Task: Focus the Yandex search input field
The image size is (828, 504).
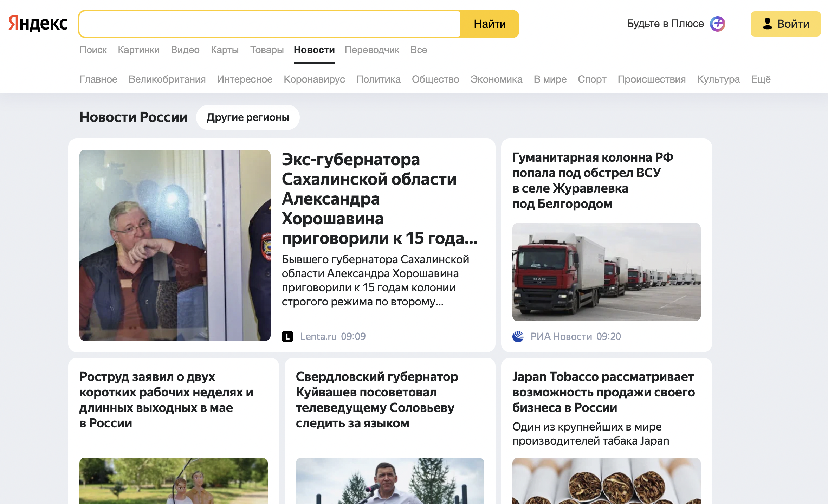Action: [x=269, y=24]
